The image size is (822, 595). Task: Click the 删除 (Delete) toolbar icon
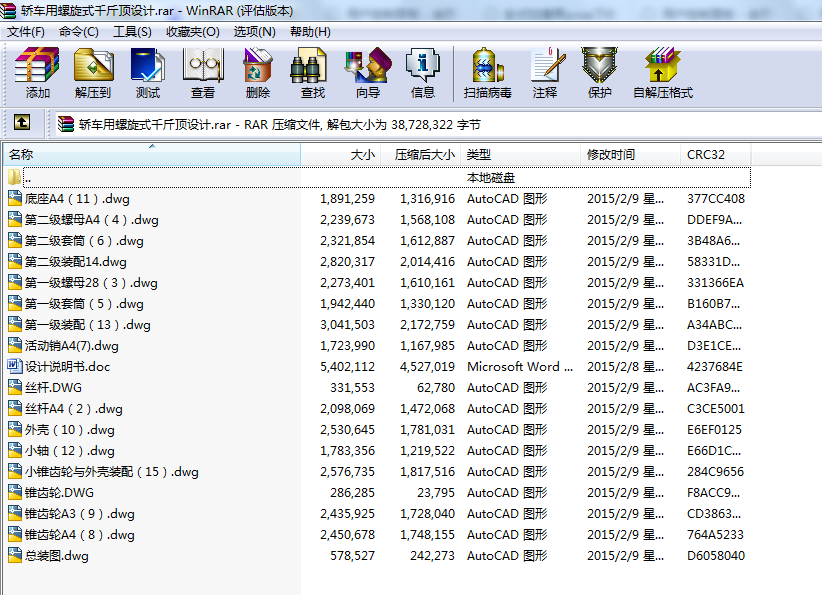coord(257,65)
